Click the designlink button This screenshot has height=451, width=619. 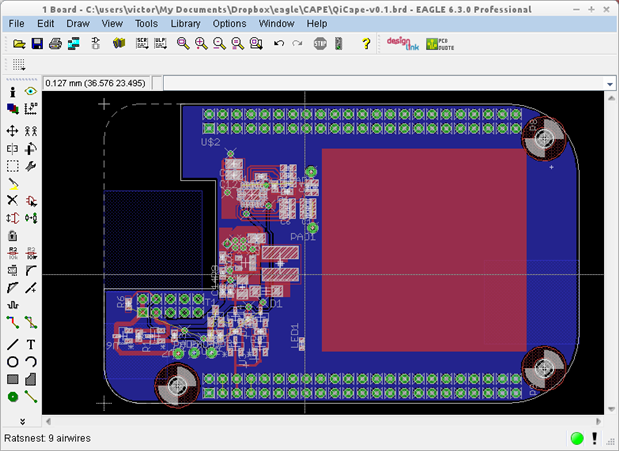point(403,43)
